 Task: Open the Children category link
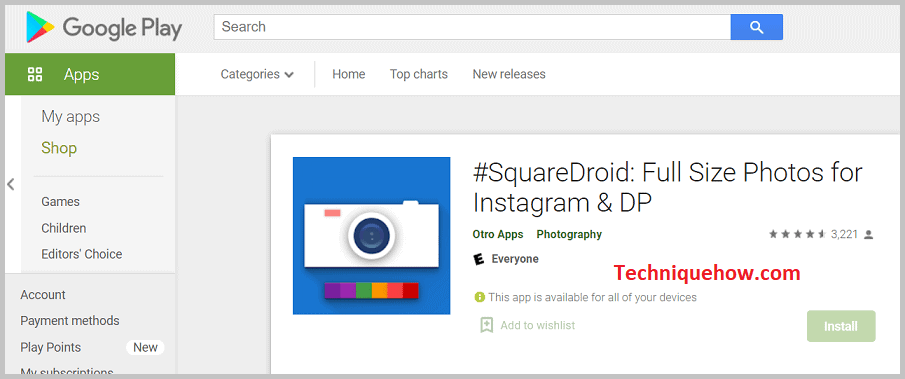point(63,228)
